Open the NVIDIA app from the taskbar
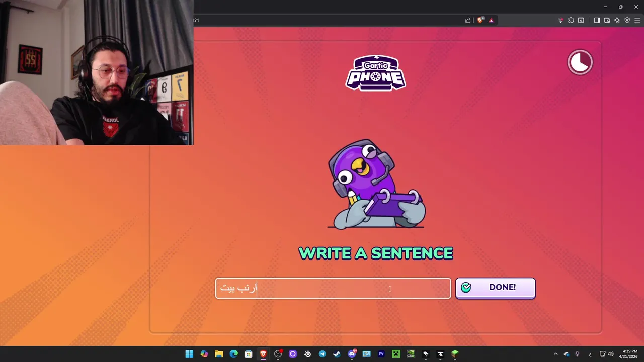 pyautogui.click(x=411, y=354)
